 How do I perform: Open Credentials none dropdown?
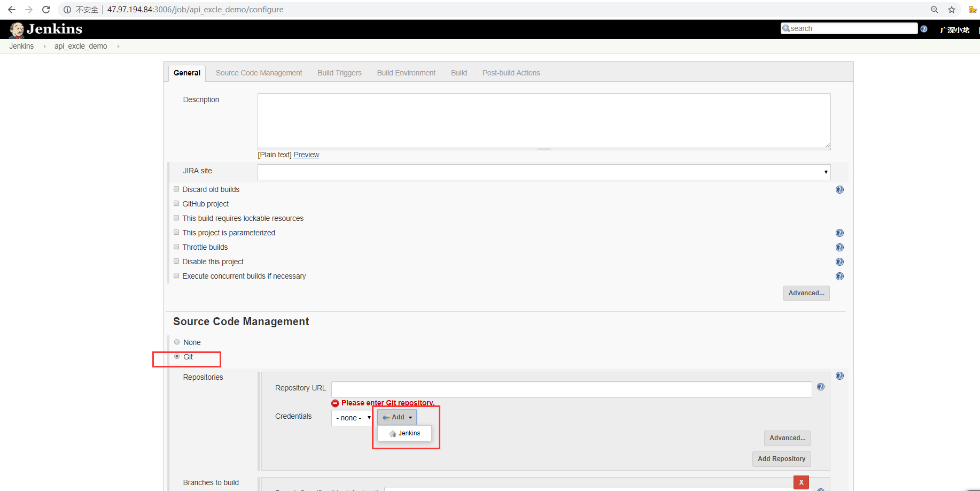(352, 418)
